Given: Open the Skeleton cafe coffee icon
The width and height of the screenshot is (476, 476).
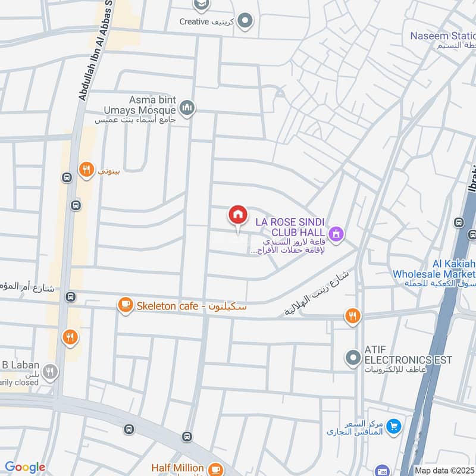Looking at the screenshot, I should click(126, 305).
